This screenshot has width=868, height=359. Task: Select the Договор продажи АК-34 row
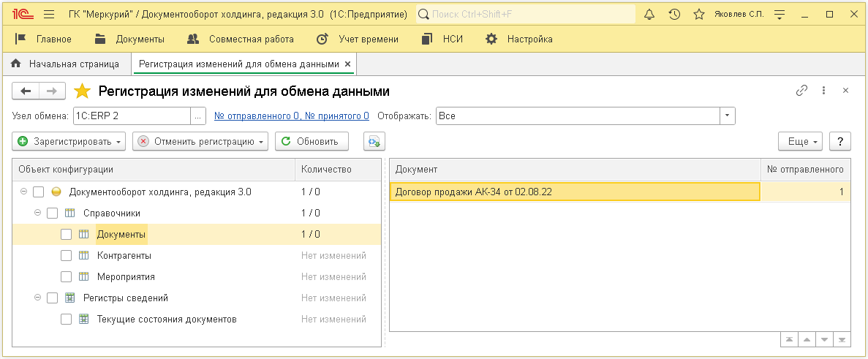click(x=574, y=192)
